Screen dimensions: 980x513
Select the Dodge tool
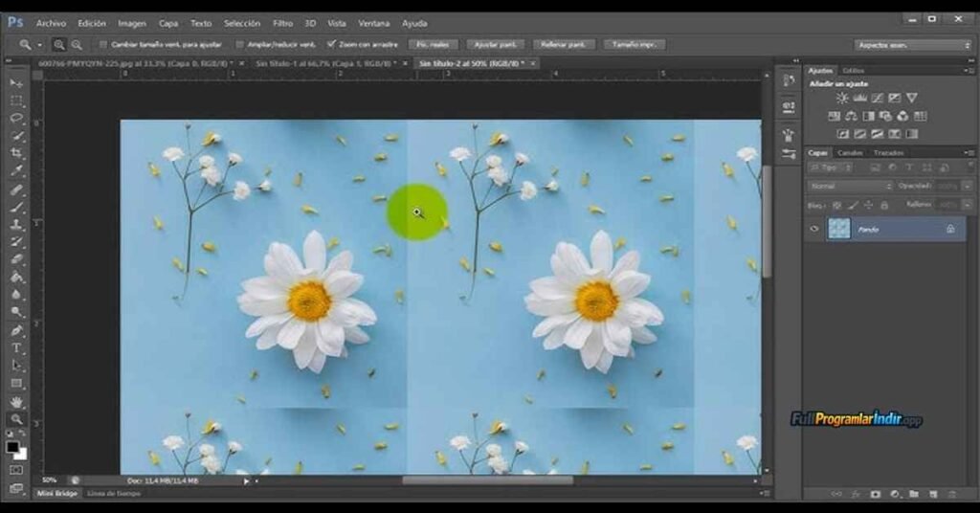pos(16,312)
